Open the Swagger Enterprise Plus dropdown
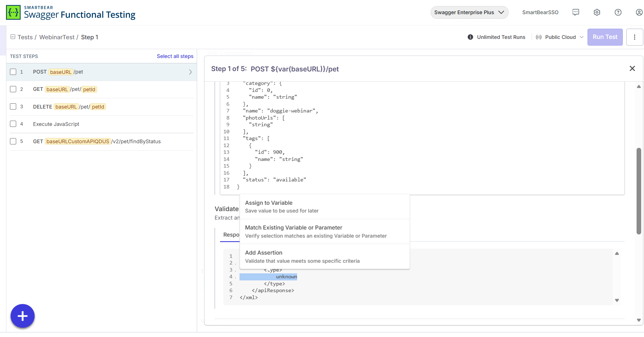The width and height of the screenshot is (644, 337). pyautogui.click(x=469, y=12)
